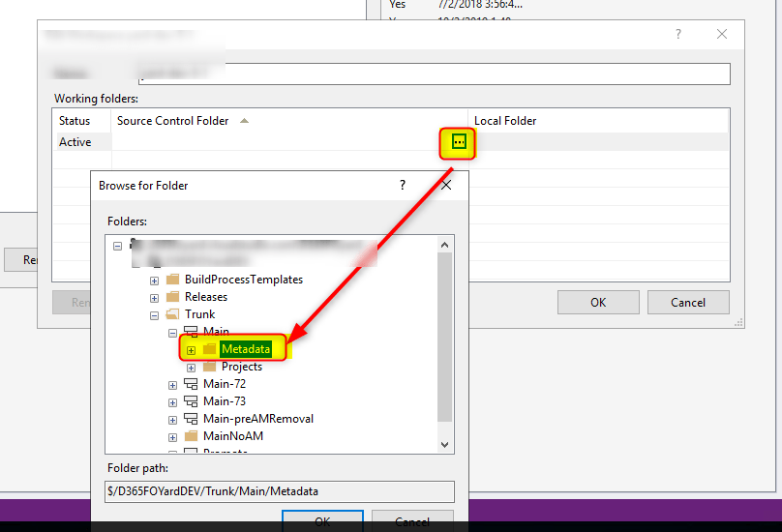Sort by Source Control Folder column header
Image resolution: width=782 pixels, height=532 pixels.
tap(173, 121)
